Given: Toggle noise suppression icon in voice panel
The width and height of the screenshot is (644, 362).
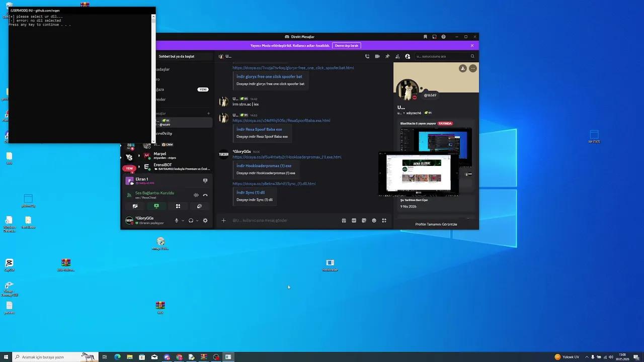Looking at the screenshot, I should click(196, 195).
